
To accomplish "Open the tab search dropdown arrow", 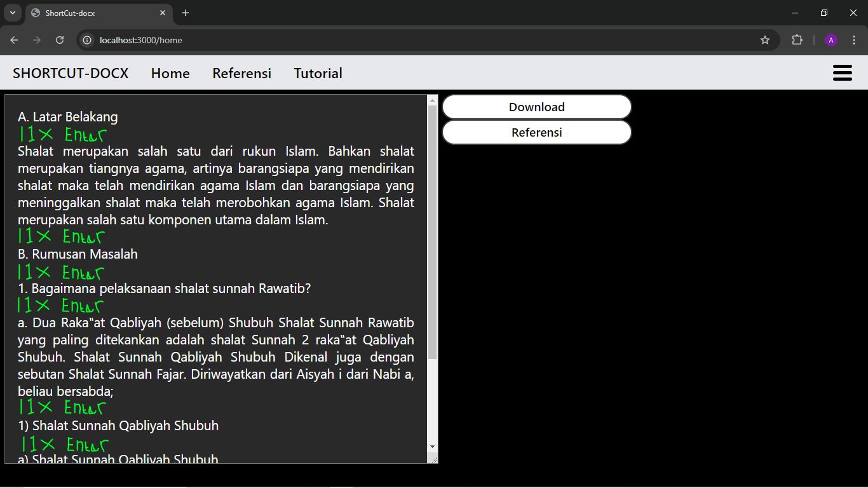I will click(12, 13).
